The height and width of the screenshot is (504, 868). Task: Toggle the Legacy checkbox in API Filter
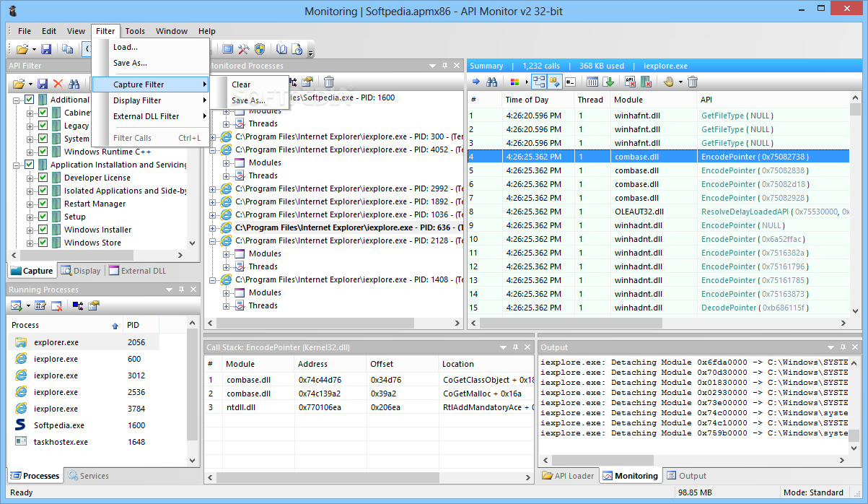pyautogui.click(x=43, y=126)
